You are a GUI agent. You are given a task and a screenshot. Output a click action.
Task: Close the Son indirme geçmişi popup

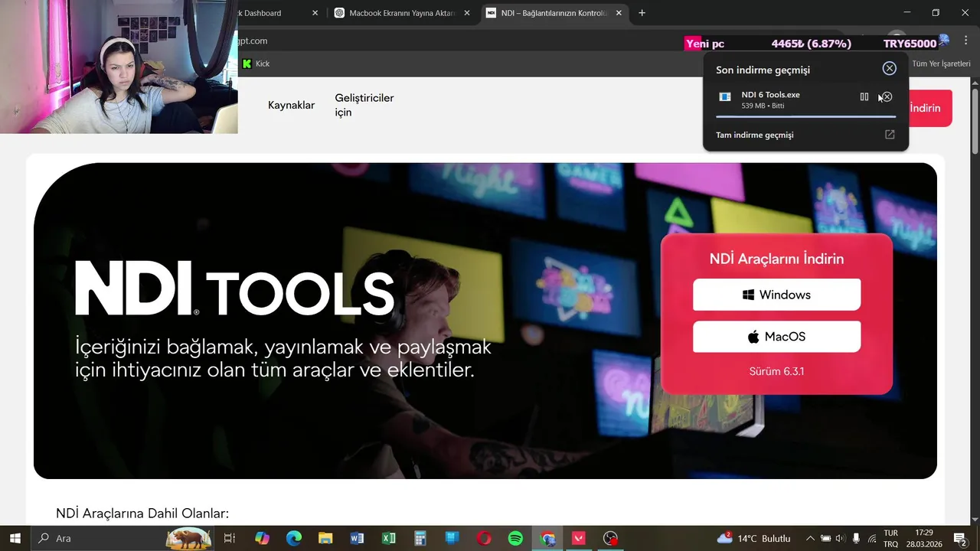[889, 68]
